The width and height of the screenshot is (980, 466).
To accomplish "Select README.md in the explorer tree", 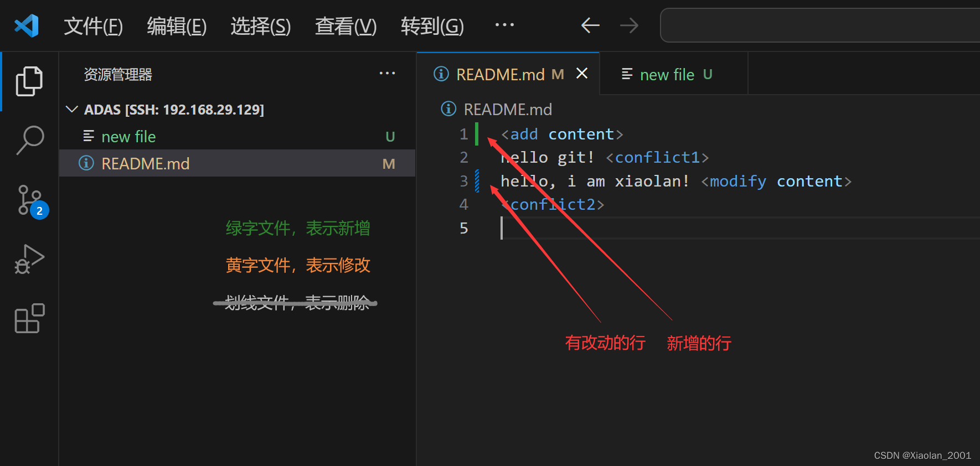I will 237,163.
